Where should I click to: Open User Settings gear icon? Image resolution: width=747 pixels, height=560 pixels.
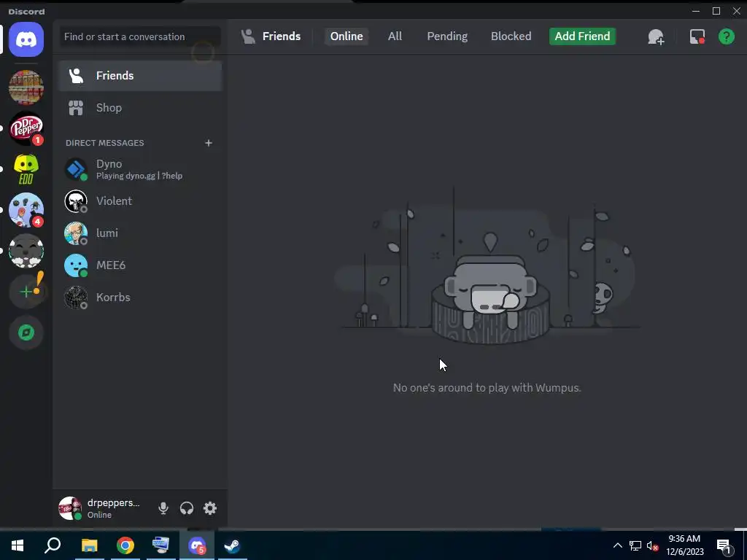pos(210,508)
